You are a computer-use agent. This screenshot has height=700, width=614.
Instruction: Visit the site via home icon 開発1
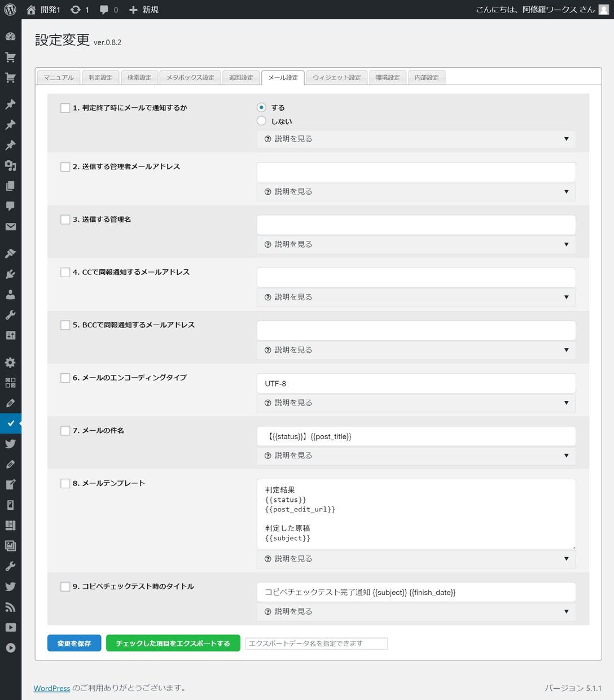[43, 10]
